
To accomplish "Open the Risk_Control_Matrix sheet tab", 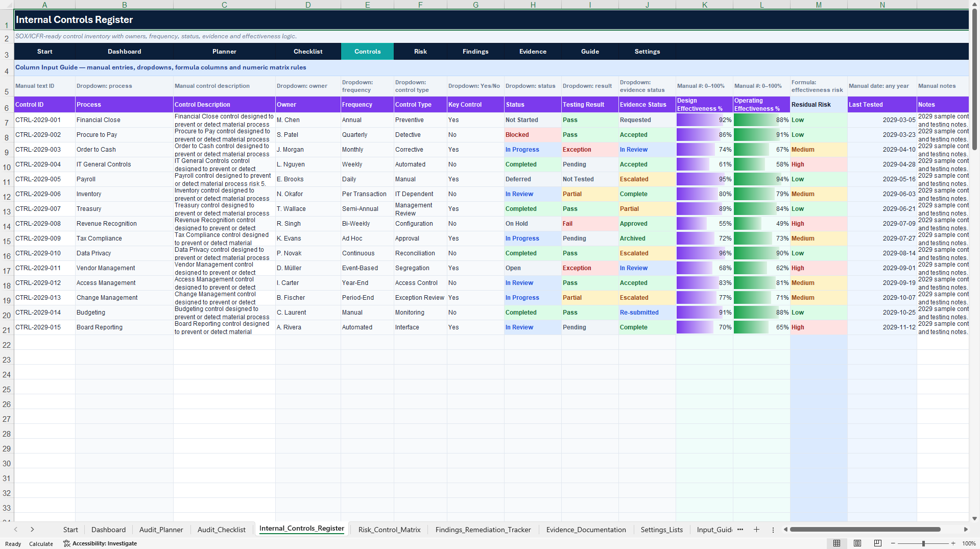I will (x=389, y=530).
